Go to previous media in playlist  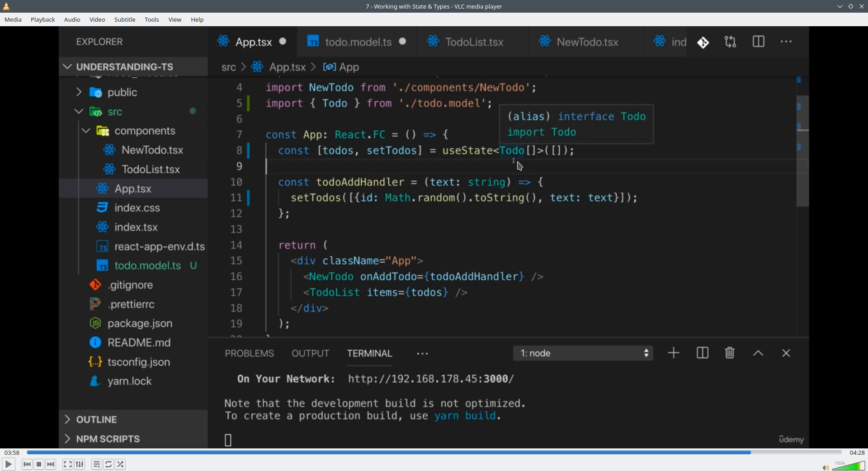click(27, 464)
